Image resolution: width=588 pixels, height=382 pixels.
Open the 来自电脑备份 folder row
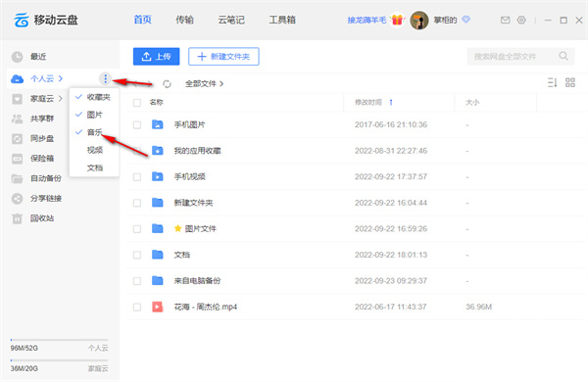coord(357,281)
